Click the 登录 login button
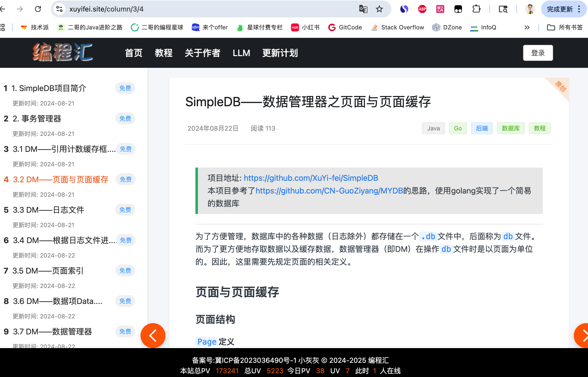 click(x=538, y=53)
